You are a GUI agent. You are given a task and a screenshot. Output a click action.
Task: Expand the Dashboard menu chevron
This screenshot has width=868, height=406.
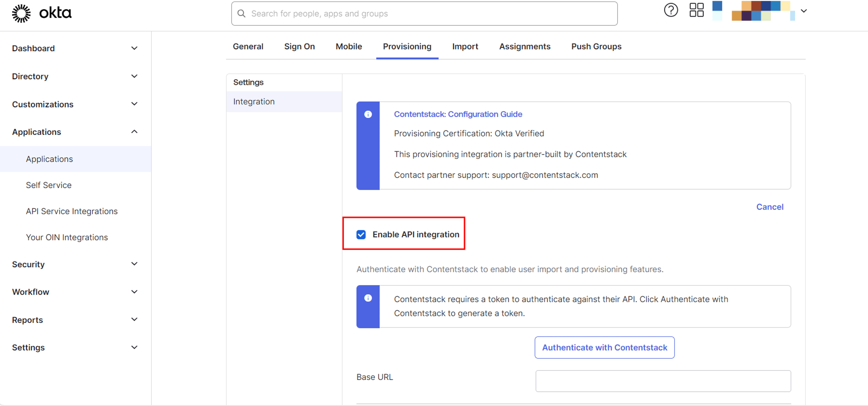point(134,48)
